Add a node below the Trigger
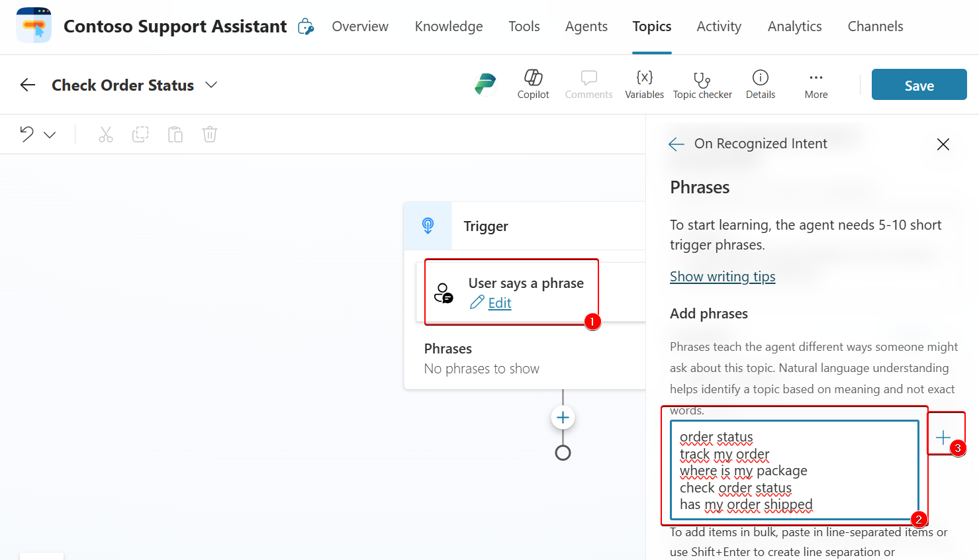This screenshot has height=560, width=979. pyautogui.click(x=563, y=418)
